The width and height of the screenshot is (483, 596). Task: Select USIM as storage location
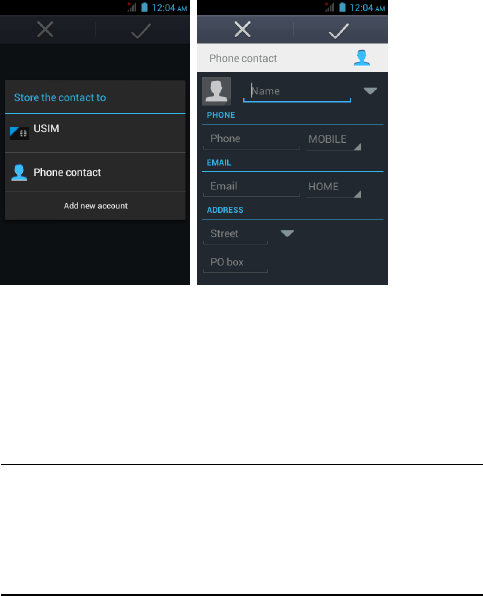(x=95, y=133)
